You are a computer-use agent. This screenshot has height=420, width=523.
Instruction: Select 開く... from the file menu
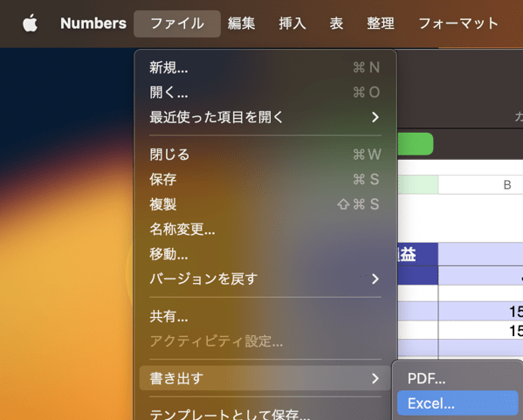[x=265, y=92]
